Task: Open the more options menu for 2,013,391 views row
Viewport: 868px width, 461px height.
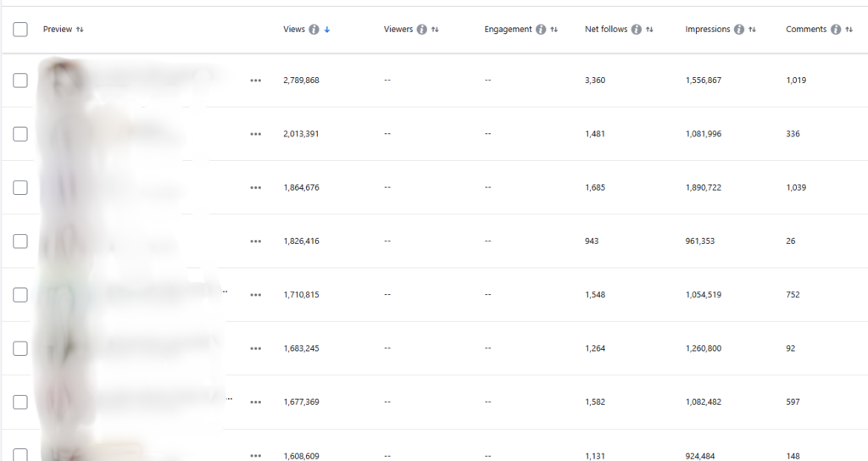Action: 256,134
